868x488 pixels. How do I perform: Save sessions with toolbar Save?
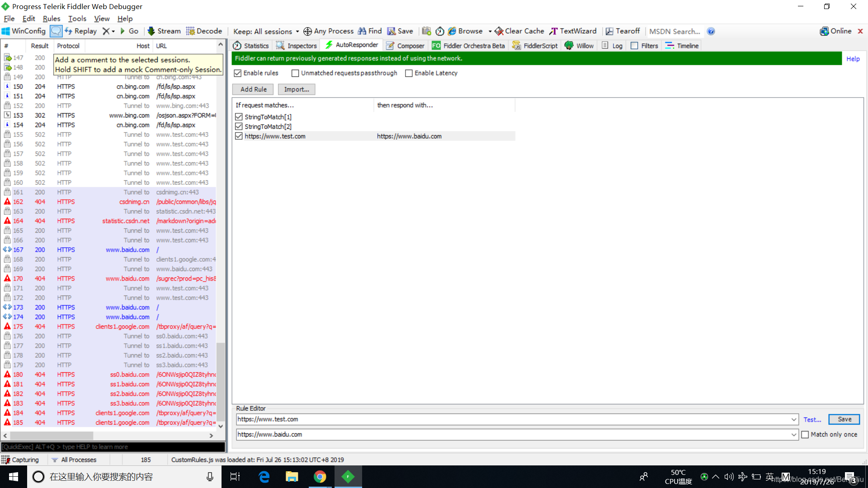[x=400, y=31]
